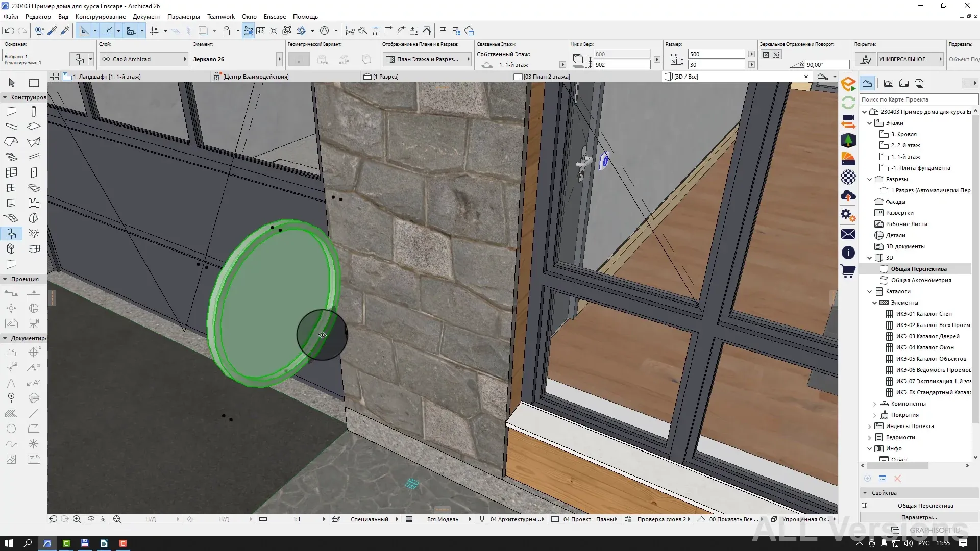Toggle the Snap Grid button in toolbar
The height and width of the screenshot is (551, 980).
(154, 31)
